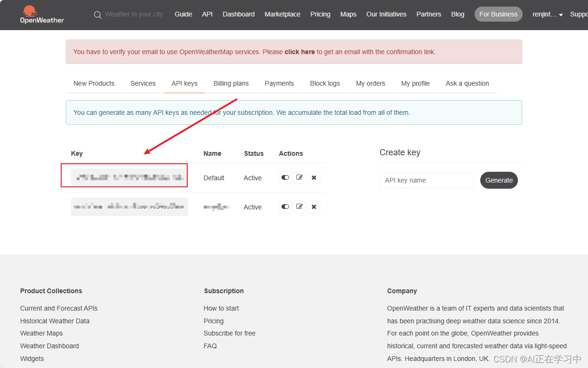The height and width of the screenshot is (368, 588).
Task: Open the Ask a question tab
Action: point(467,83)
